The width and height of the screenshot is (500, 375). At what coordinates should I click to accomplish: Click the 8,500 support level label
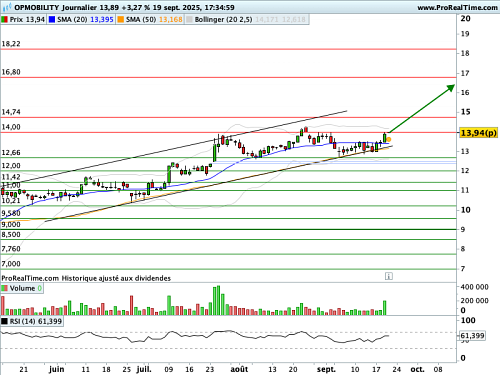(x=11, y=235)
